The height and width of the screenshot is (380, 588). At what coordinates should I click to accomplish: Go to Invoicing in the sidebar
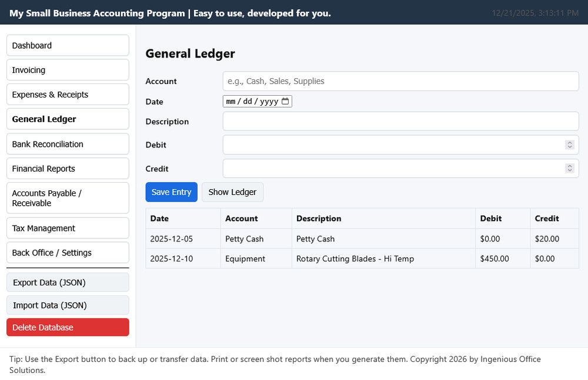point(68,70)
